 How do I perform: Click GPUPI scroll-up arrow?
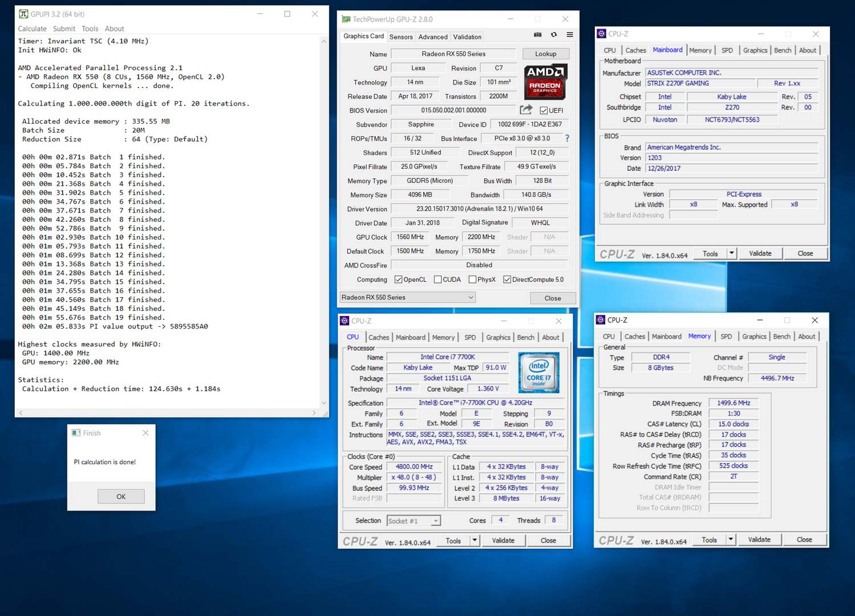click(324, 41)
